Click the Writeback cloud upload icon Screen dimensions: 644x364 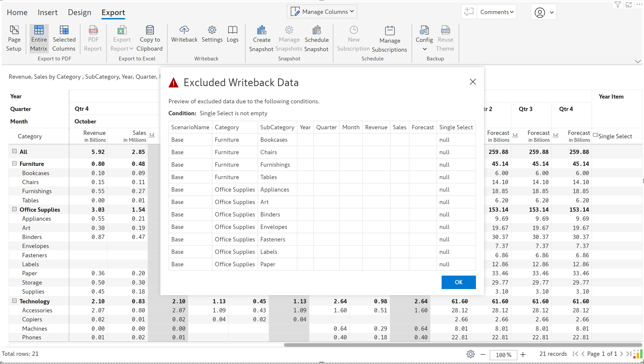184,30
